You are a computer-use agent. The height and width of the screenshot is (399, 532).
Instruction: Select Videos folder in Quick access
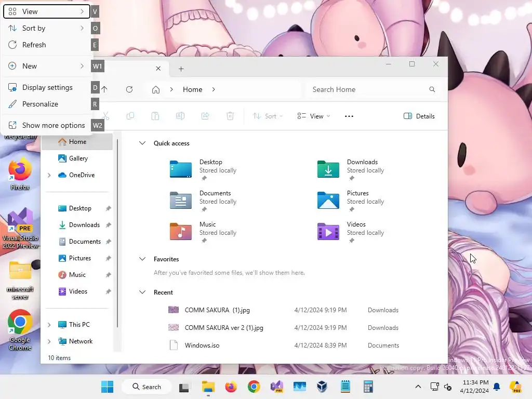click(351, 232)
